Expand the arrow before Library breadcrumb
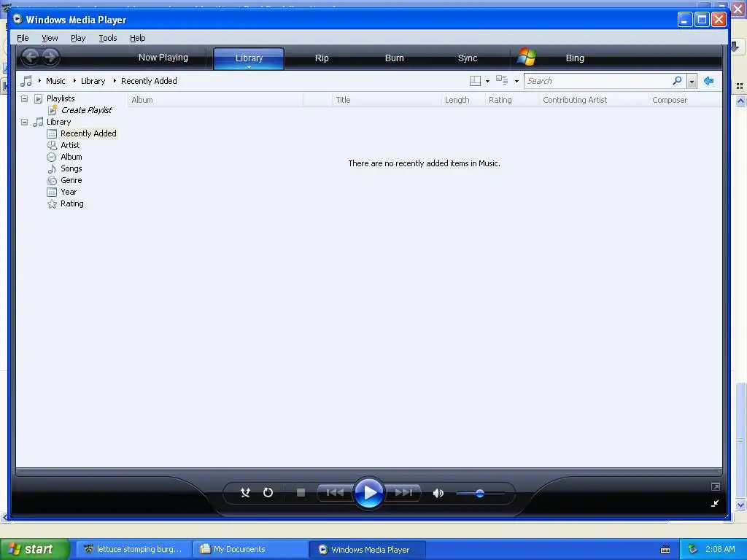The width and height of the screenshot is (747, 560). tap(74, 81)
